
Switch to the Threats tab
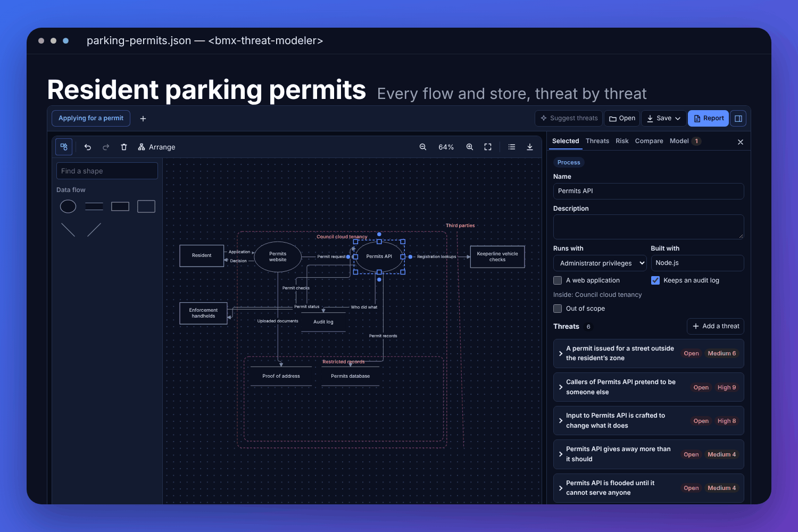(597, 141)
